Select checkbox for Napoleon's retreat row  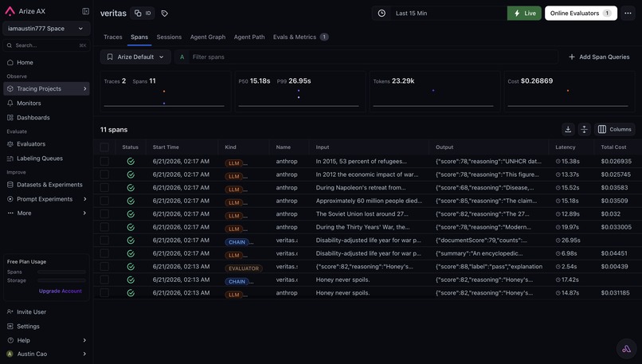click(104, 187)
